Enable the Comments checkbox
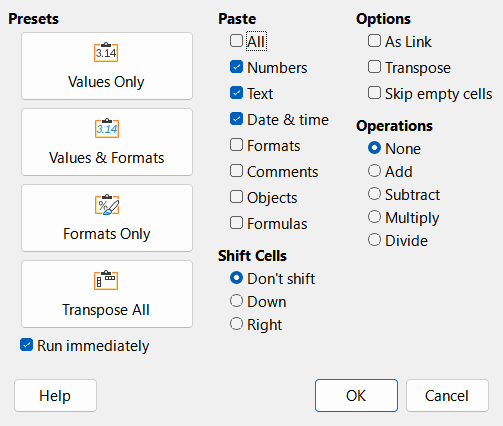Image resolution: width=503 pixels, height=426 pixels. [x=236, y=171]
